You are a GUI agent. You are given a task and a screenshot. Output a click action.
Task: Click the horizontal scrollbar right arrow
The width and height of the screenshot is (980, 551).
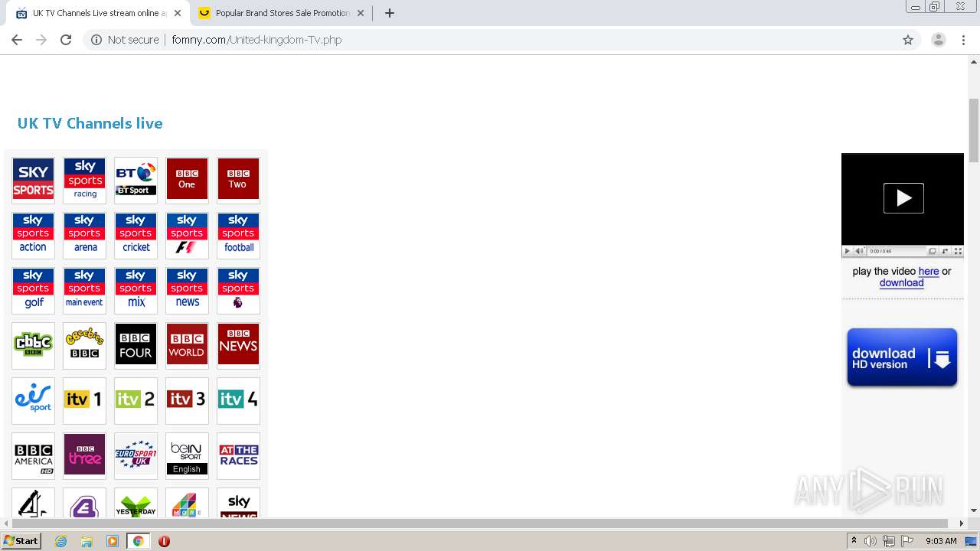pos(962,523)
